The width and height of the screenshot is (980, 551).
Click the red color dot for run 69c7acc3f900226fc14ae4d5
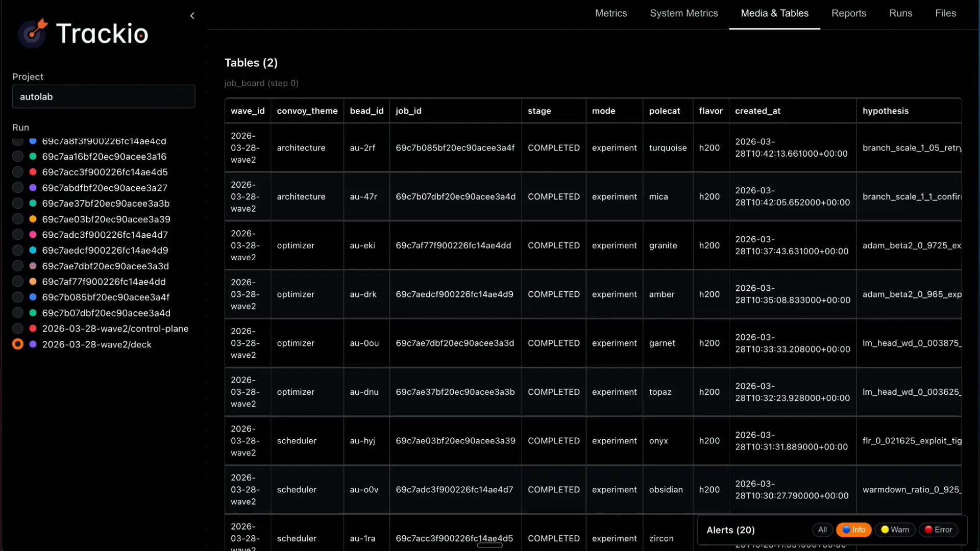[33, 172]
